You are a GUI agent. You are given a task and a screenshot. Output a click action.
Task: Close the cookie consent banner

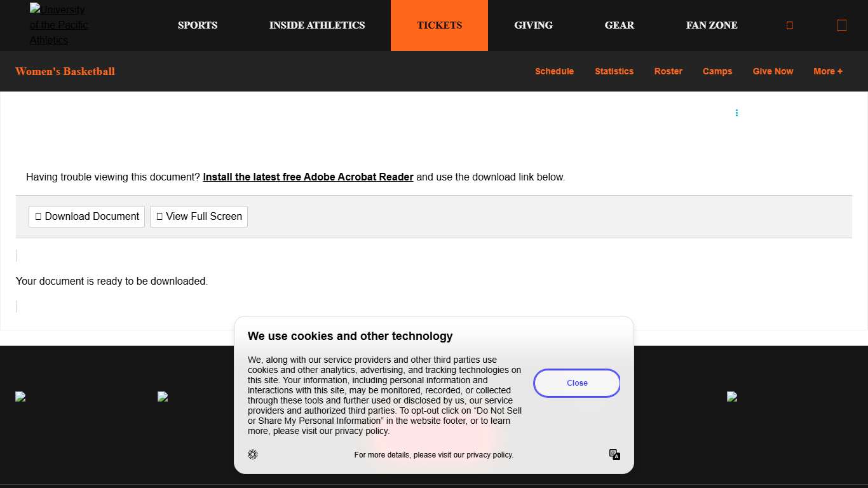pos(577,383)
